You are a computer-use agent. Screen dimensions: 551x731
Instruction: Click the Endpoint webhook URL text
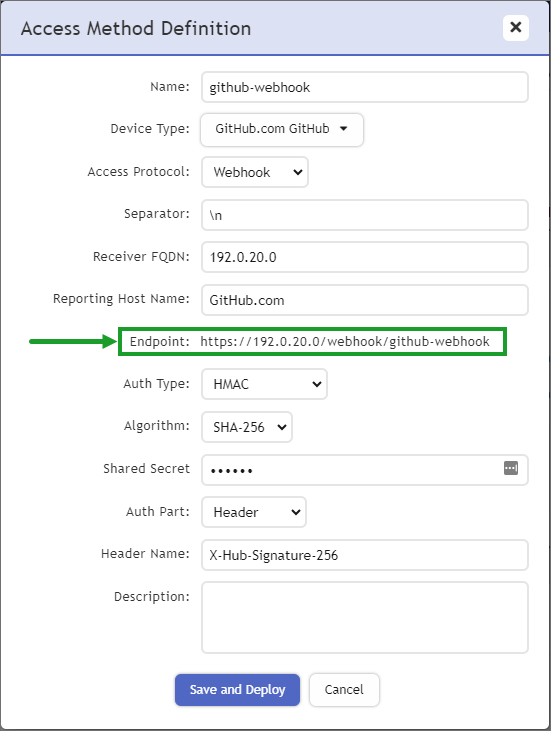tap(345, 342)
